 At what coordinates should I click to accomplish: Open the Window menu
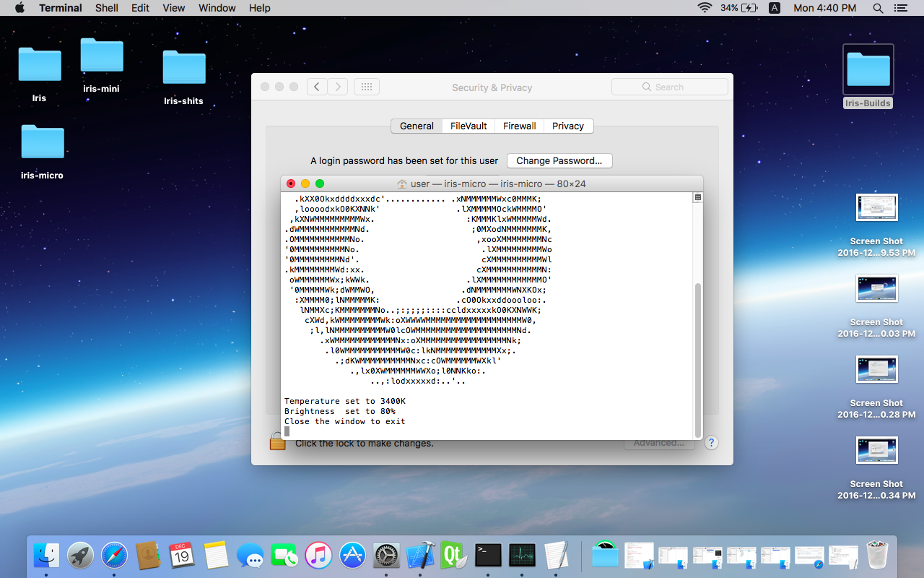217,8
